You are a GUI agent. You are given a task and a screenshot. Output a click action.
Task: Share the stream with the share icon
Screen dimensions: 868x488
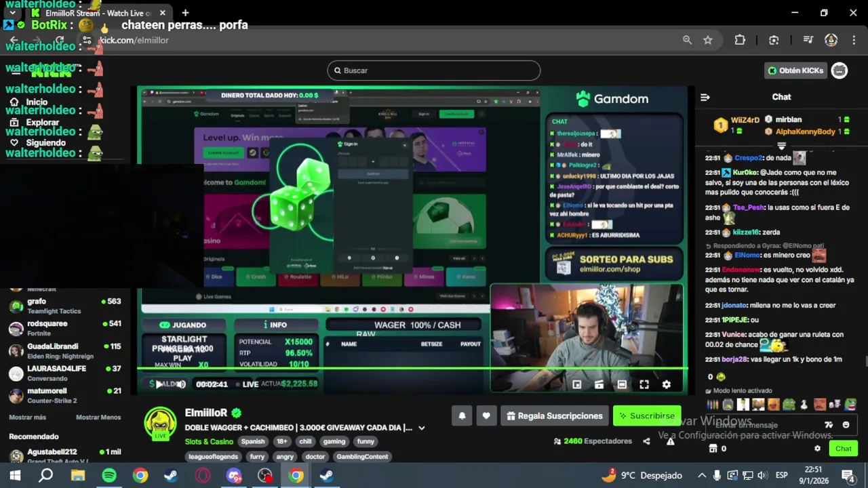point(646,441)
